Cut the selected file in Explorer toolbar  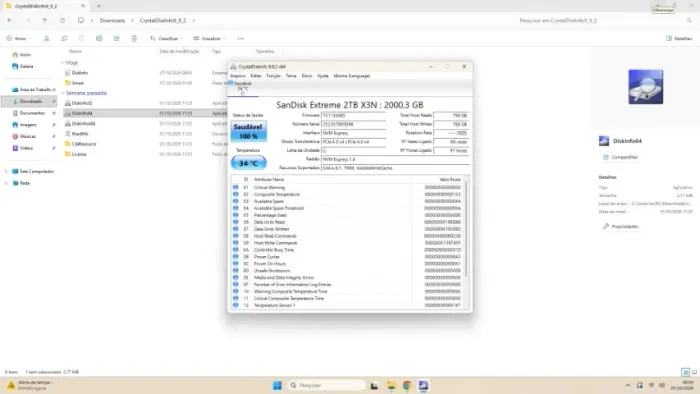pyautogui.click(x=46, y=38)
